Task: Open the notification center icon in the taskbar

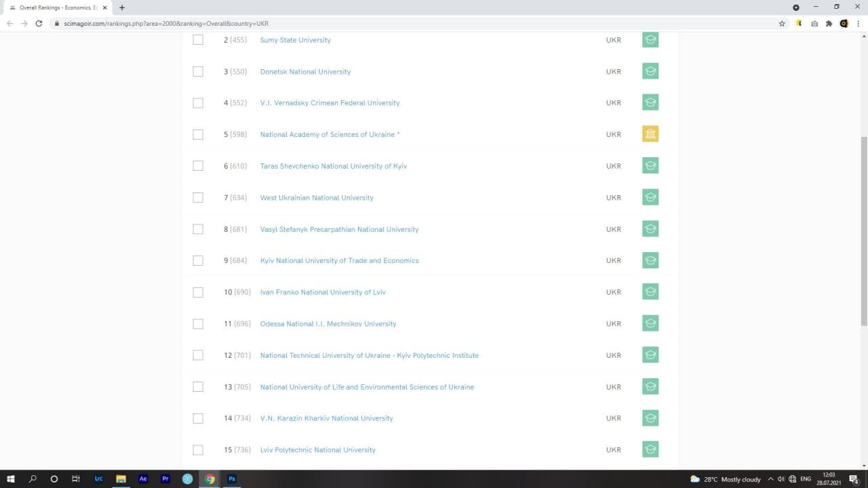Action: pos(854,479)
